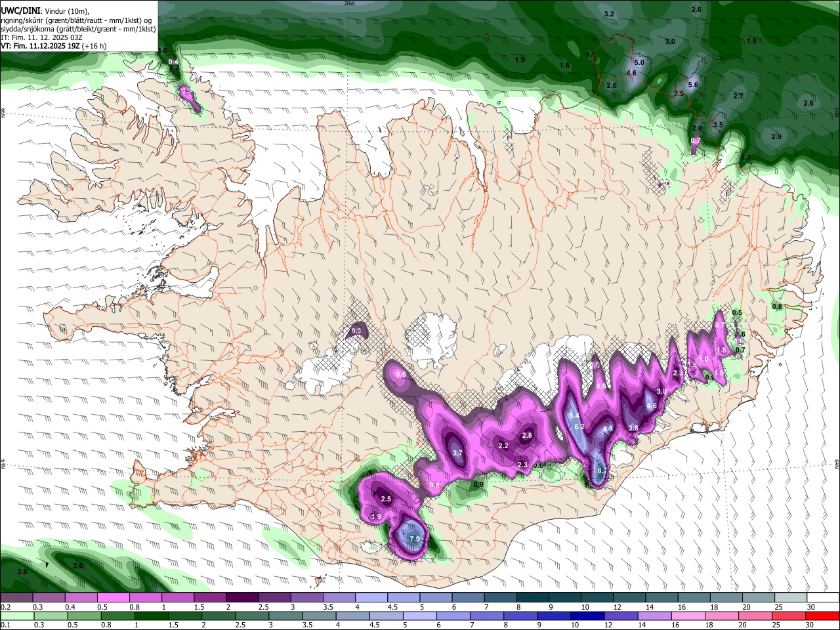Pick the bright red rain legend swatch
Viewport: 840px width, 630px height.
822,616
